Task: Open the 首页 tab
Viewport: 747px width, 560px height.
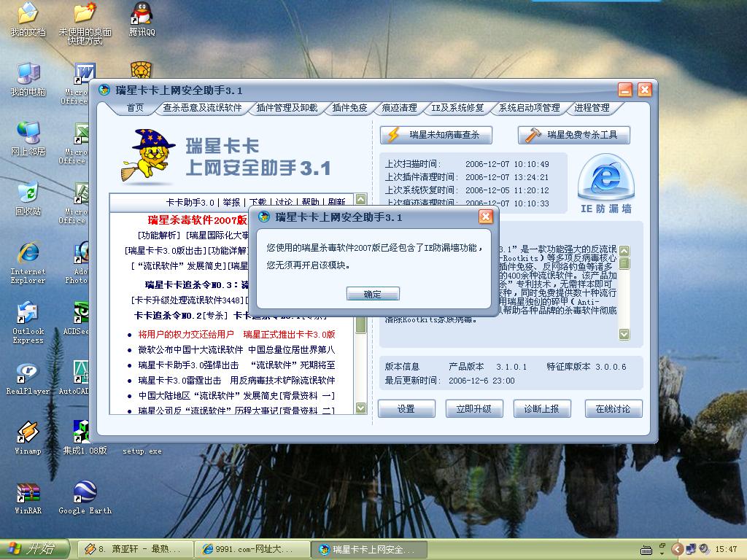Action: [135, 108]
